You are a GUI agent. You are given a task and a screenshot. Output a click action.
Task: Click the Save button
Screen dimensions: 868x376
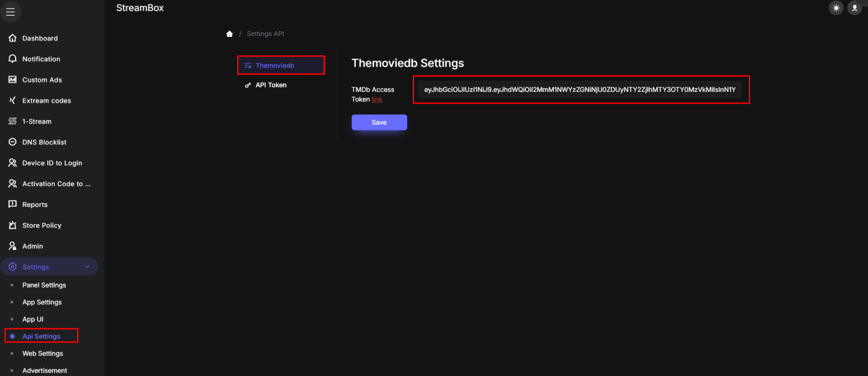pyautogui.click(x=379, y=122)
